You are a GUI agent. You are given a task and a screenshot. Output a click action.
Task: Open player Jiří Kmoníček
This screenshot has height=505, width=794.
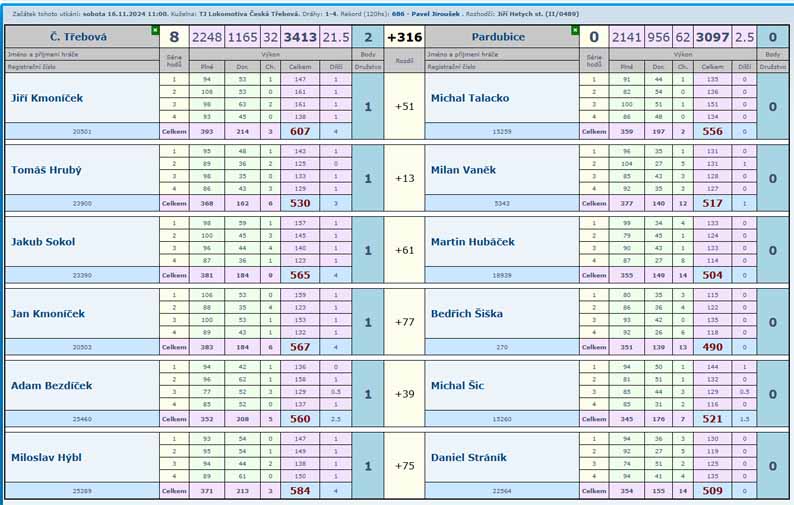tap(47, 98)
